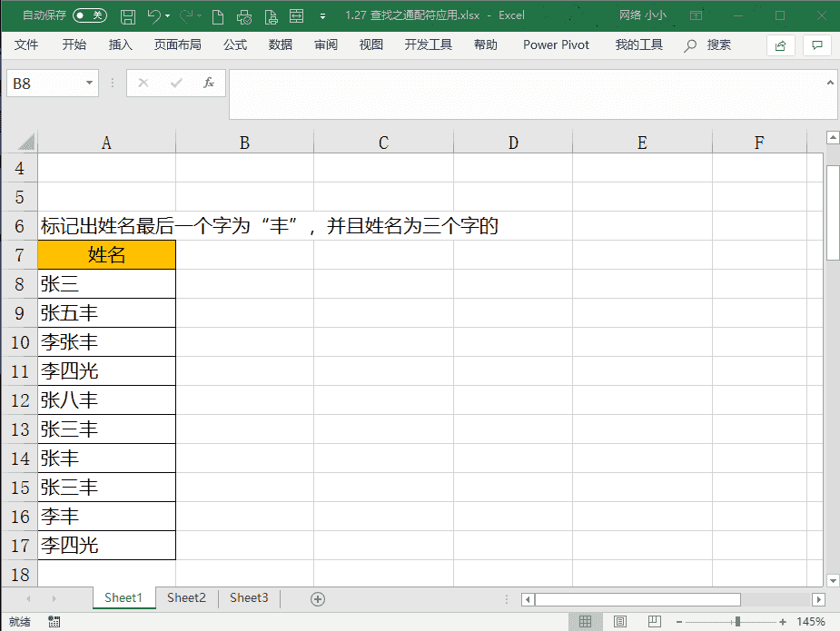
Task: Switch to the 开始 ribbon tab
Action: [x=74, y=45]
